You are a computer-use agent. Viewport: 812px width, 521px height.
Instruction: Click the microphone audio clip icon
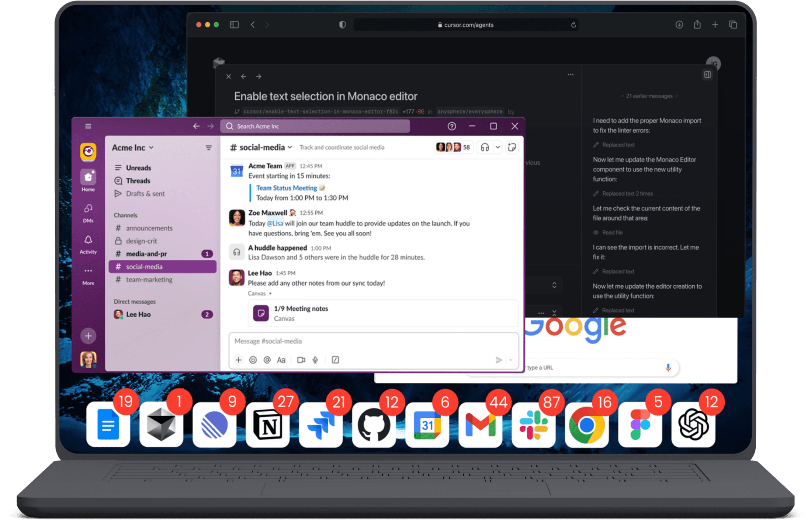[x=315, y=360]
